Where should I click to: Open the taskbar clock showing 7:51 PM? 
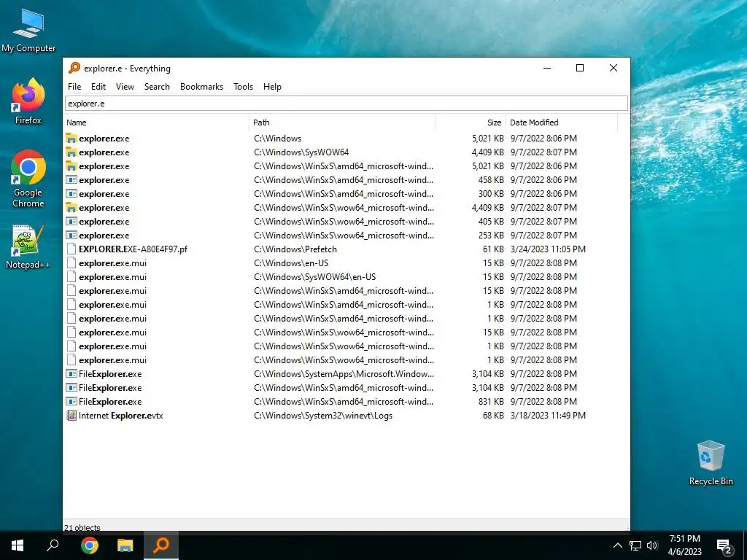[x=684, y=545]
